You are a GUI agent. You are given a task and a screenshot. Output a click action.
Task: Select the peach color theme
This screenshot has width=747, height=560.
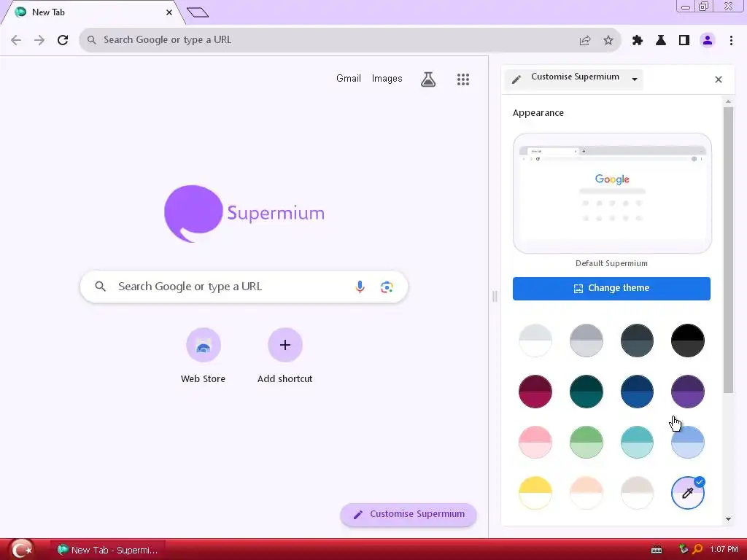587,493
